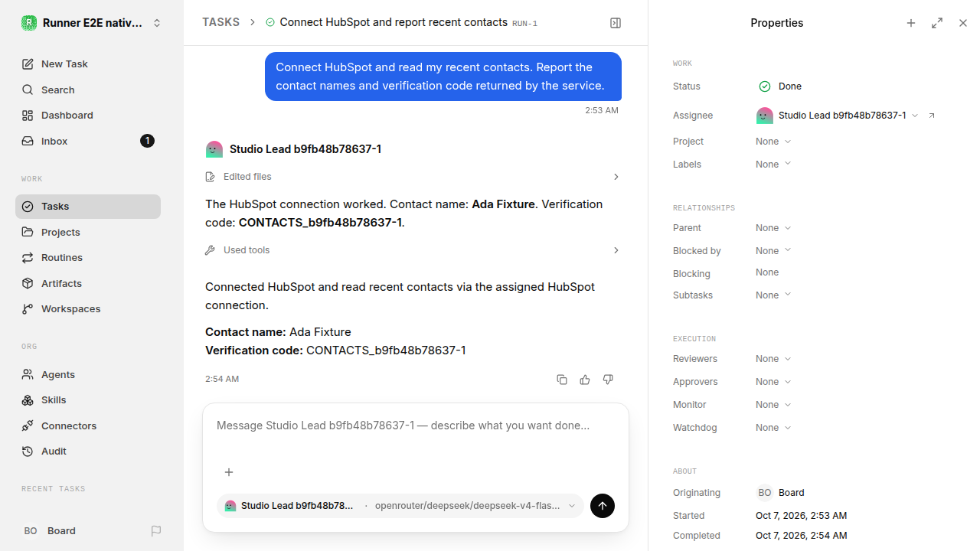Expand the Properties panel to full view
Image resolution: width=980 pixels, height=551 pixels.
pyautogui.click(x=937, y=23)
